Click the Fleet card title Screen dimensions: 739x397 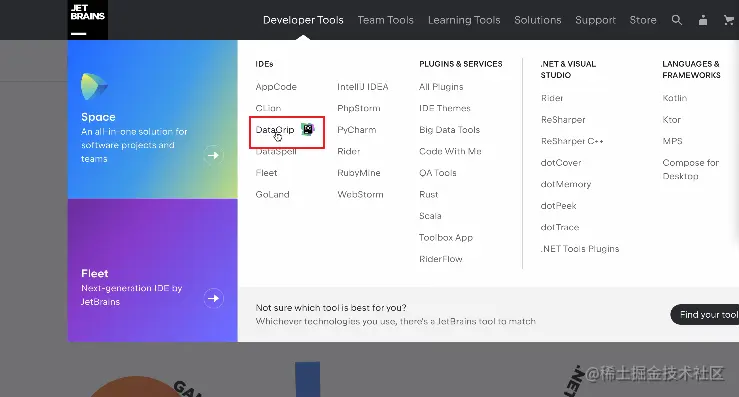pos(95,273)
